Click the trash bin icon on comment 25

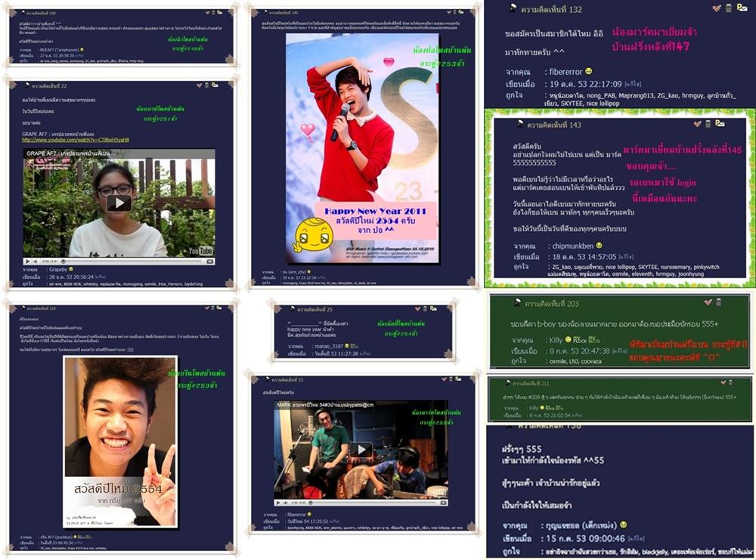(425, 308)
